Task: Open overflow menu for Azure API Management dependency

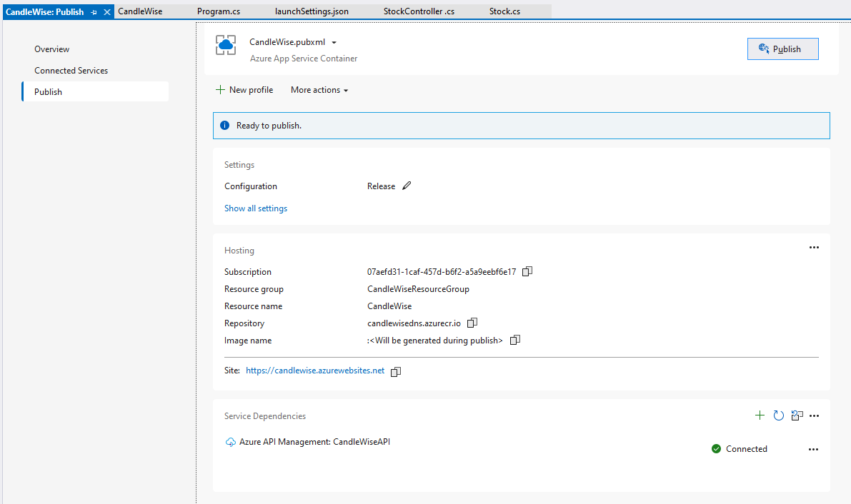Action: click(814, 449)
